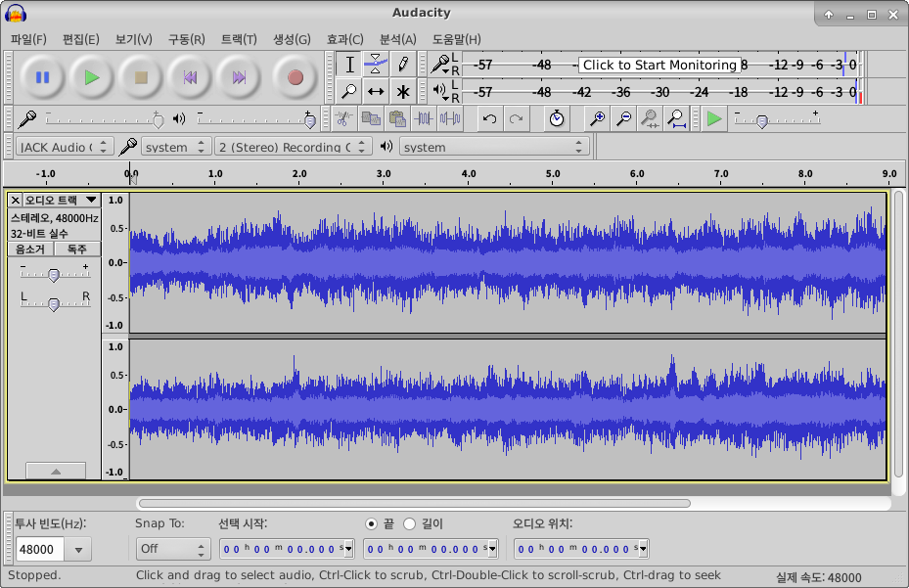Open the playback meter speaker dropdown
Image resolution: width=909 pixels, height=588 pixels.
[x=441, y=91]
